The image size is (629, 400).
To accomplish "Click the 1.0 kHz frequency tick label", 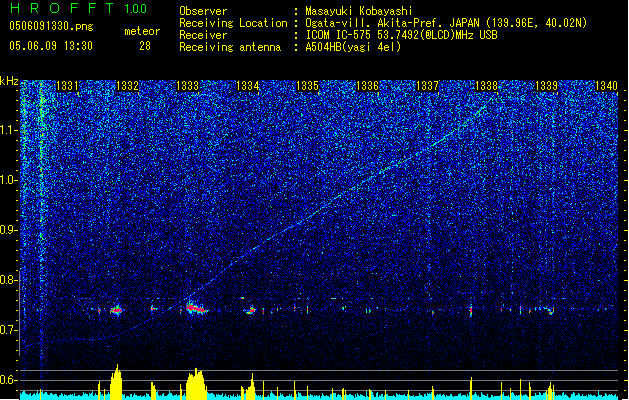I will pos(8,180).
